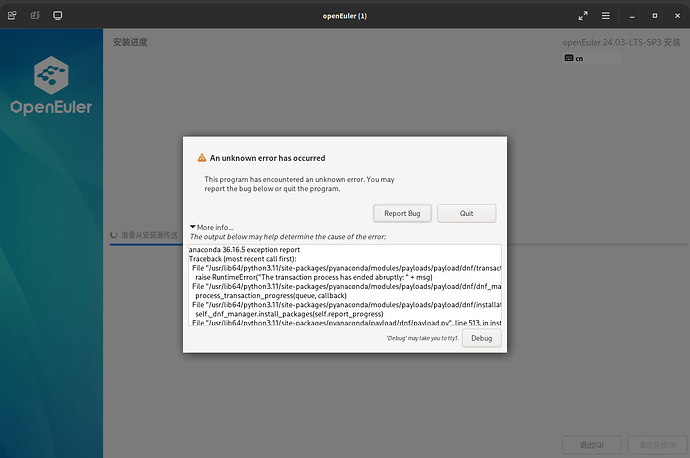Open the hamburger menu in title bar
690x458 pixels.
click(x=605, y=16)
